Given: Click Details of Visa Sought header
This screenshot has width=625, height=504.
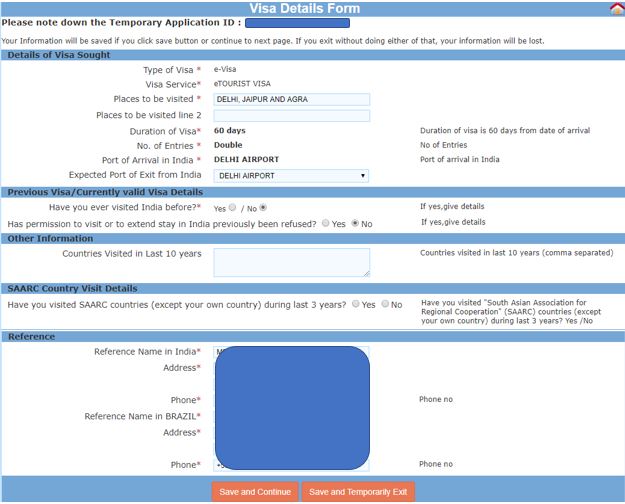Looking at the screenshot, I should coord(59,55).
